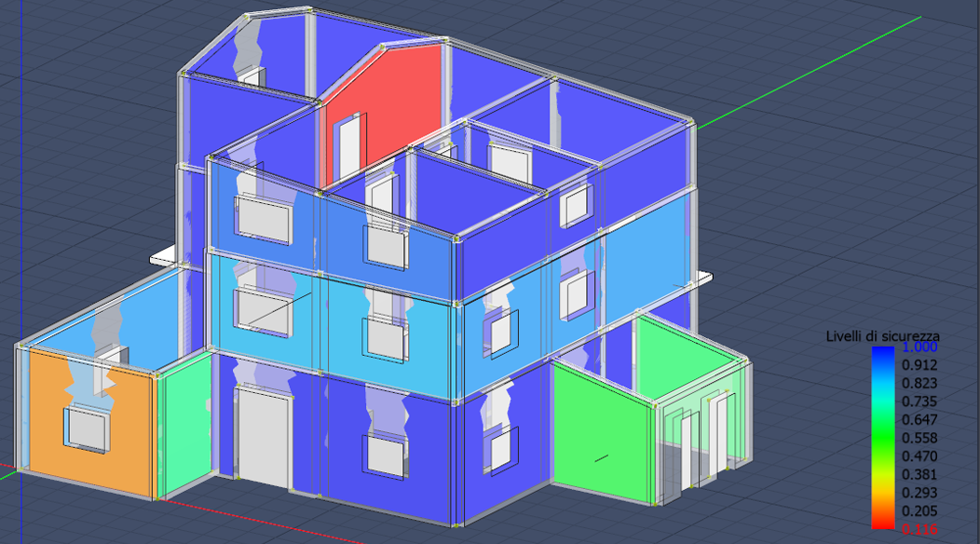Click the safety level color gradient bar

882,438
